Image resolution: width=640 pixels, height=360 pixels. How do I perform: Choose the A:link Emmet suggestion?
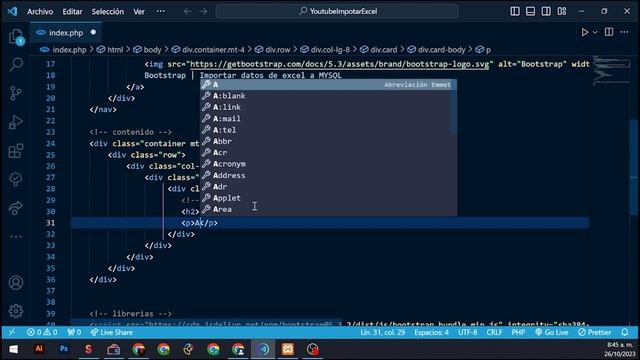pyautogui.click(x=328, y=107)
